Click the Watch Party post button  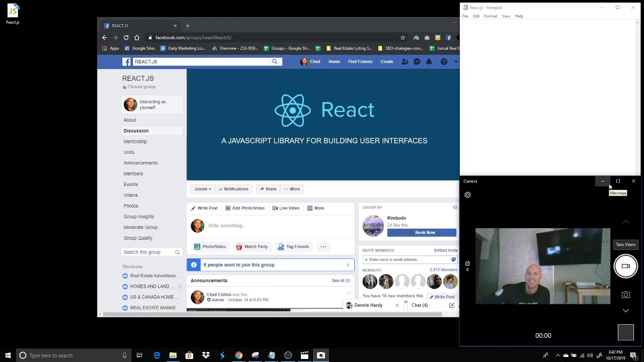(252, 247)
